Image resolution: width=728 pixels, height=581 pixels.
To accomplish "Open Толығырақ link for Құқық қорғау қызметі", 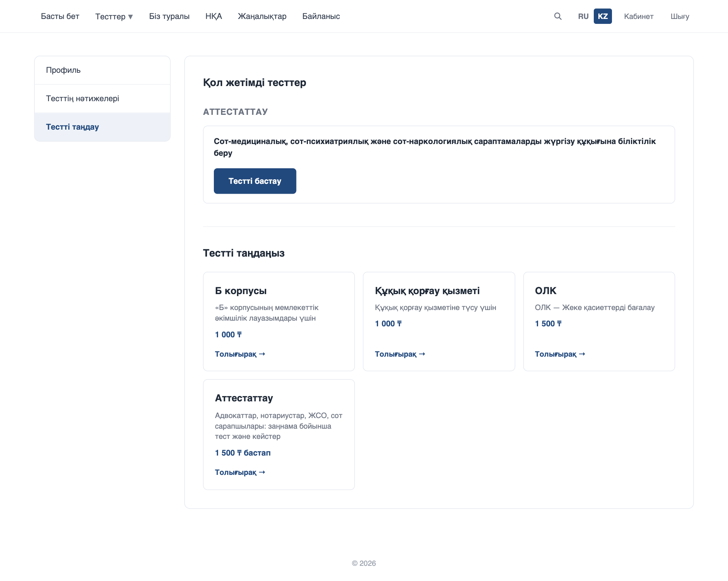I will (400, 354).
